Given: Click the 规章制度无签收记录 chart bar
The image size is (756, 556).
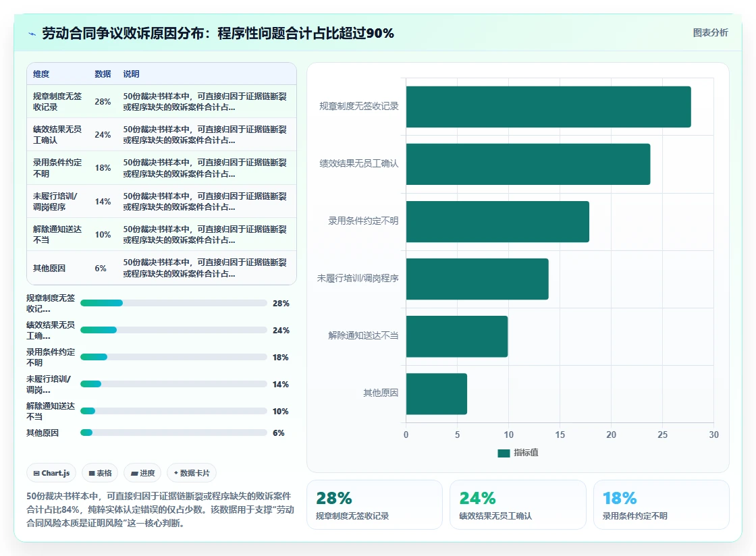Looking at the screenshot, I should (548, 107).
